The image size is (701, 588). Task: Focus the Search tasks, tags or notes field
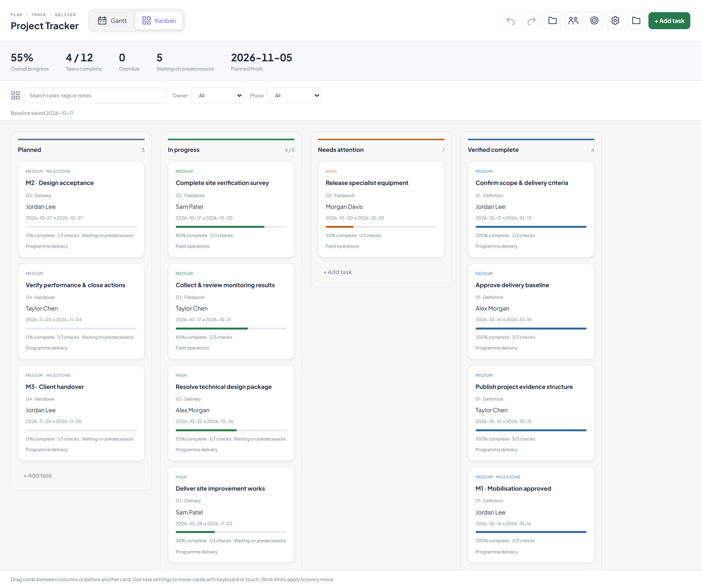pos(95,95)
